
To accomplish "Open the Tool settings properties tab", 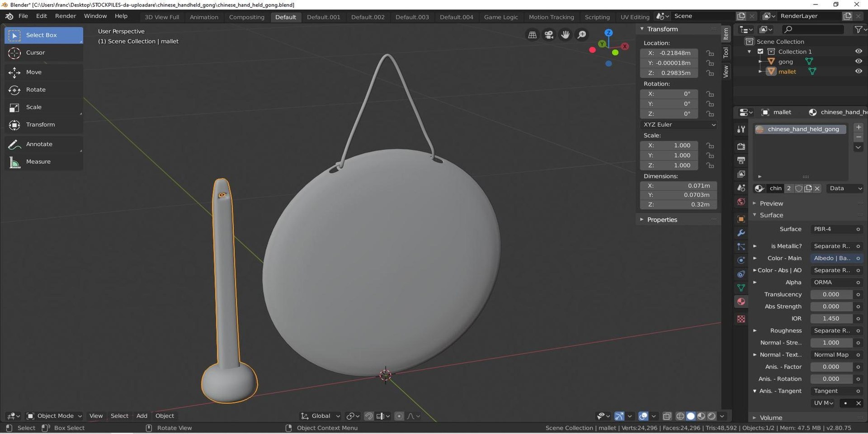I will [x=741, y=129].
